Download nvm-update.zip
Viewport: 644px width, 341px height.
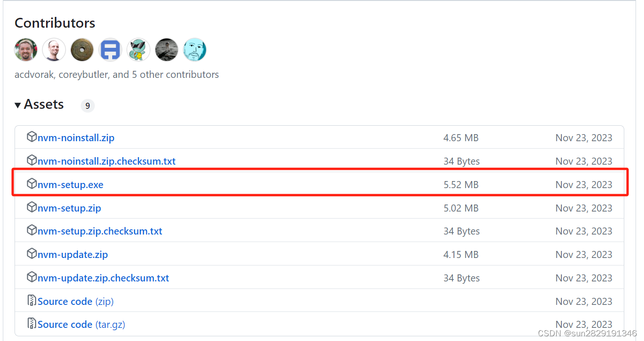coord(72,255)
